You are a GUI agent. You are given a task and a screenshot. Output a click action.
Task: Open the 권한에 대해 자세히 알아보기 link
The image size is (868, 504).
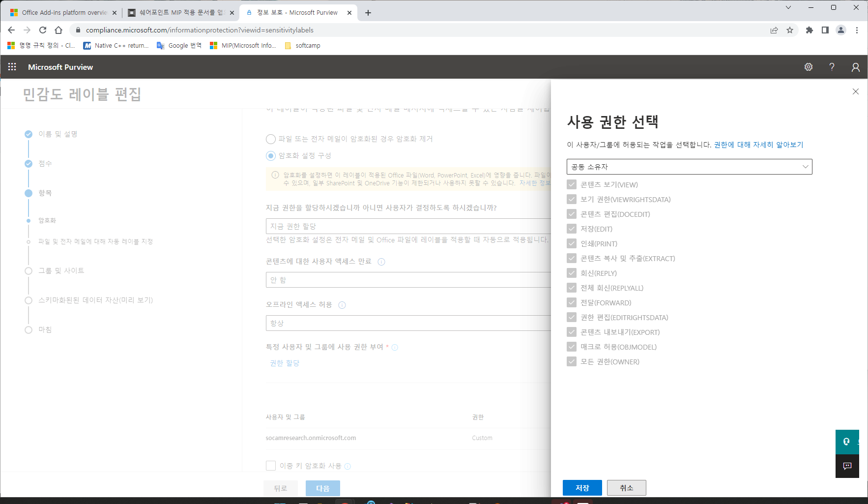(758, 145)
